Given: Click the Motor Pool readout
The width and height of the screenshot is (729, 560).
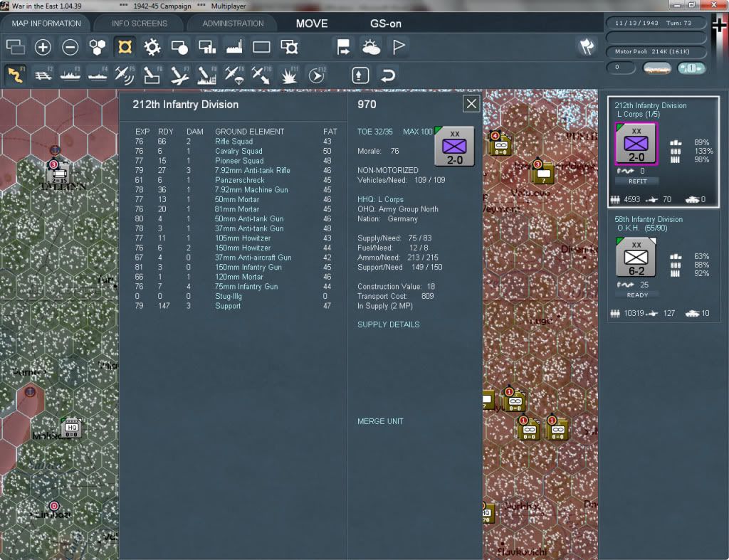Looking at the screenshot, I should (x=656, y=51).
